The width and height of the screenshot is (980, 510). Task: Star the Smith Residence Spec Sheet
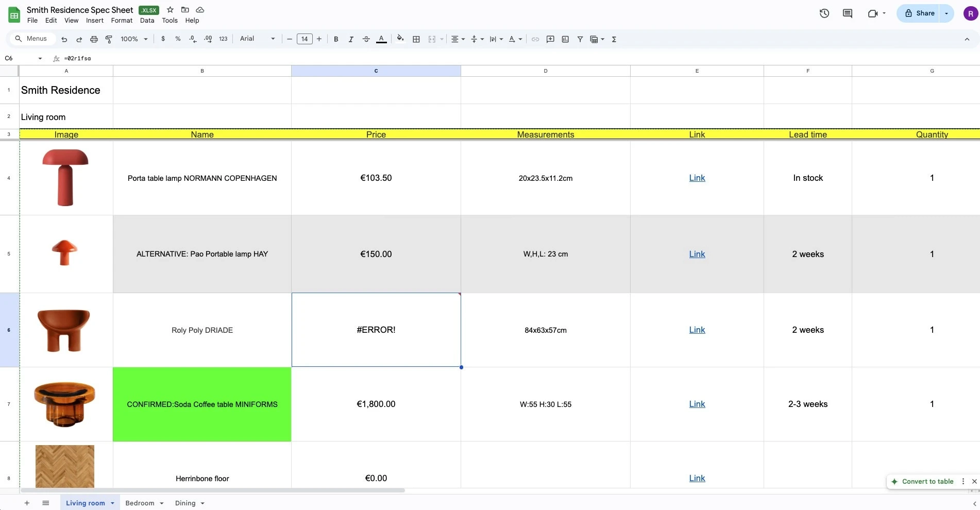point(170,10)
